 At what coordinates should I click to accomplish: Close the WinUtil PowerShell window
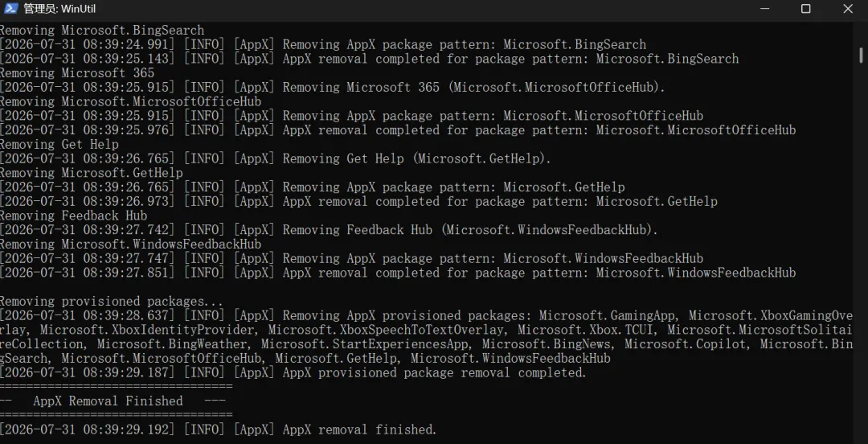tap(848, 9)
